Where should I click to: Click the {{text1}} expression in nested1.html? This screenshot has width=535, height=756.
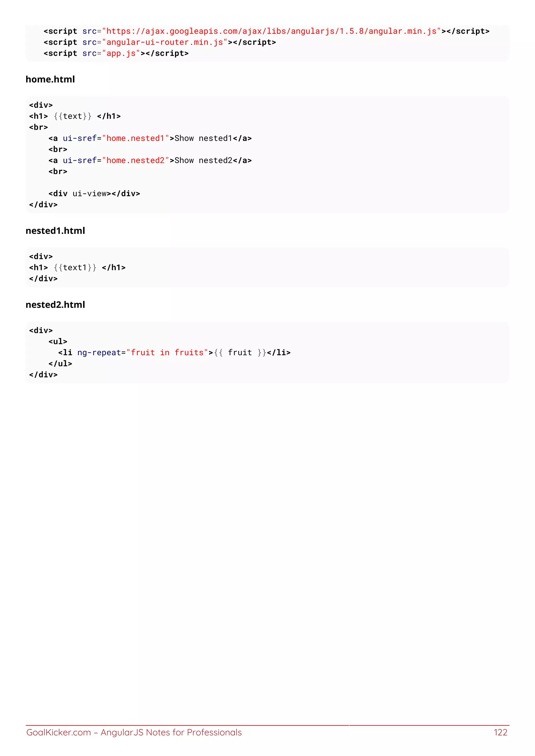pyautogui.click(x=75, y=268)
